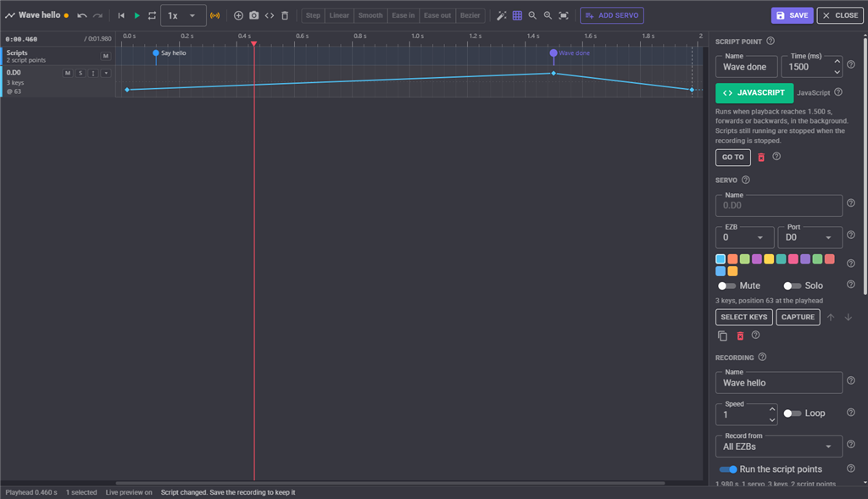This screenshot has width=868, height=499.
Task: Select the Say hello script marker
Action: pyautogui.click(x=156, y=53)
